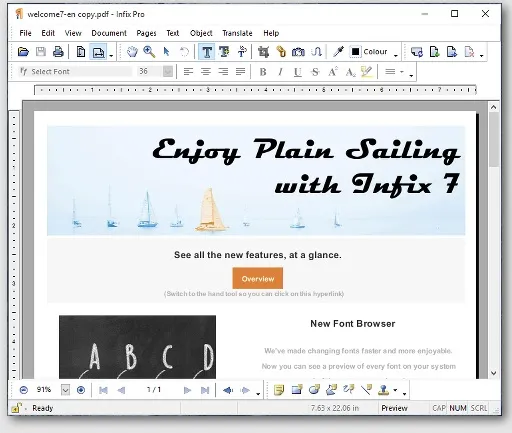512x433 pixels.
Task: Select the Object arrow tool
Action: (166, 52)
